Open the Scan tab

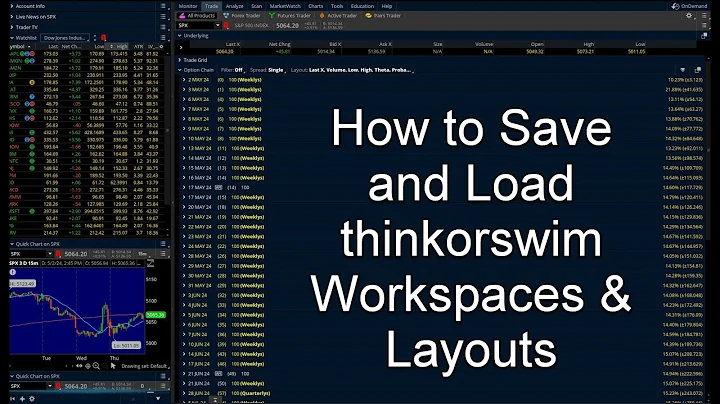(256, 6)
